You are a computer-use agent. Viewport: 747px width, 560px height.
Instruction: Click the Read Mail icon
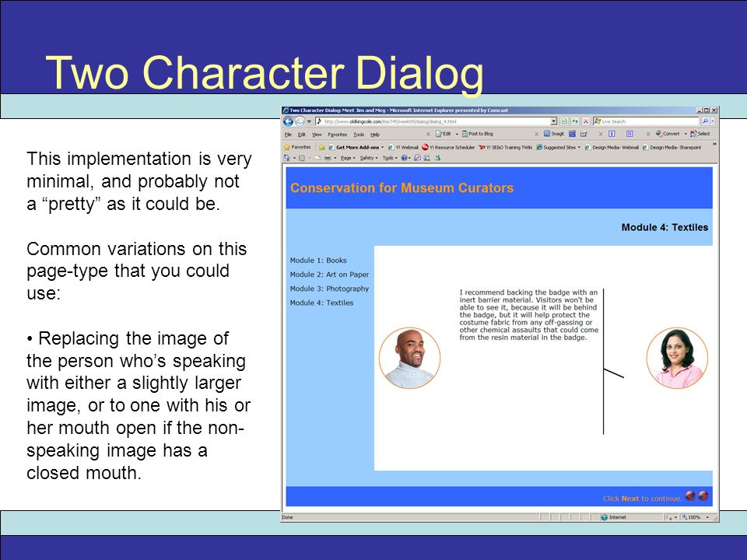pos(317,158)
